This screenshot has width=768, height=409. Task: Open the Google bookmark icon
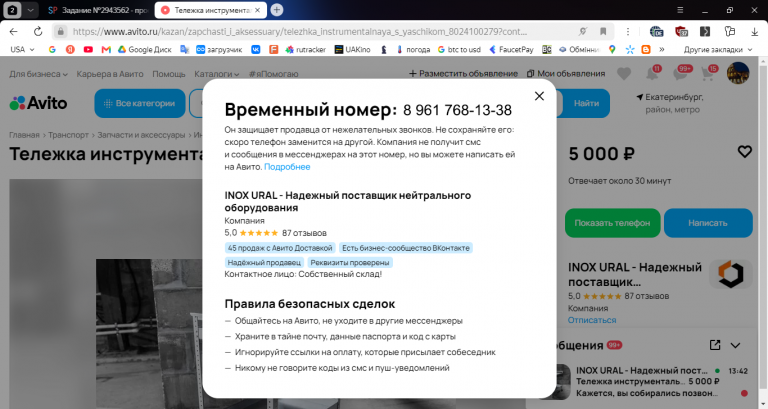tap(52, 49)
